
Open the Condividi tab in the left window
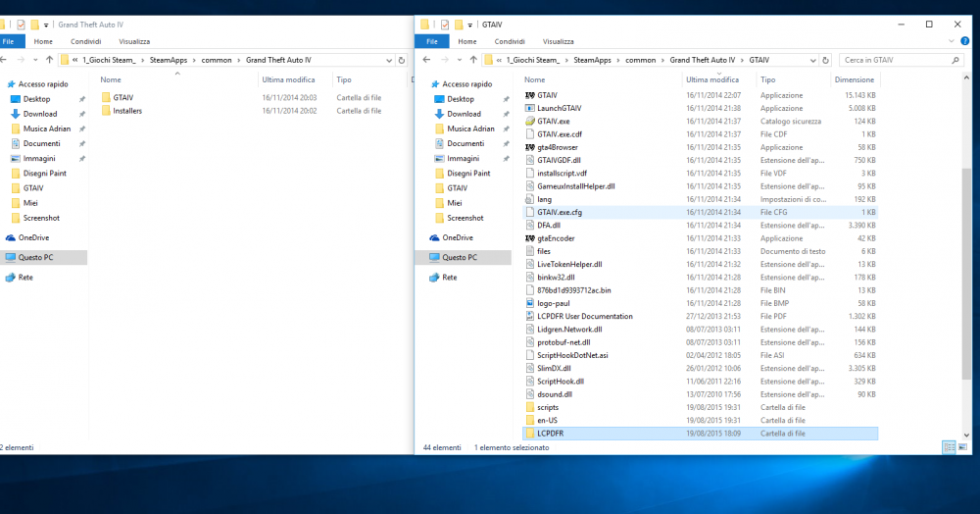click(85, 42)
